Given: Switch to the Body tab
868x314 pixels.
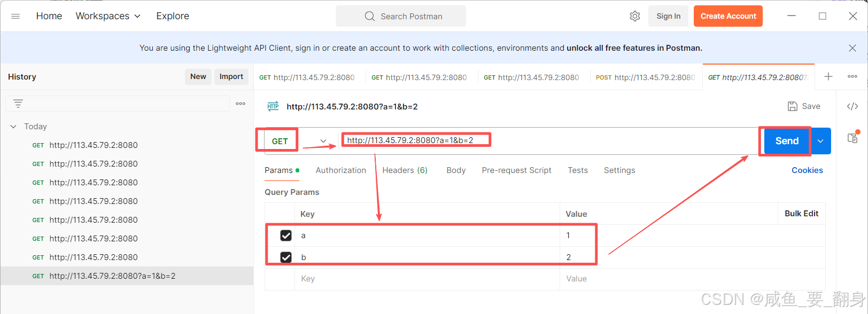Looking at the screenshot, I should click(x=456, y=170).
